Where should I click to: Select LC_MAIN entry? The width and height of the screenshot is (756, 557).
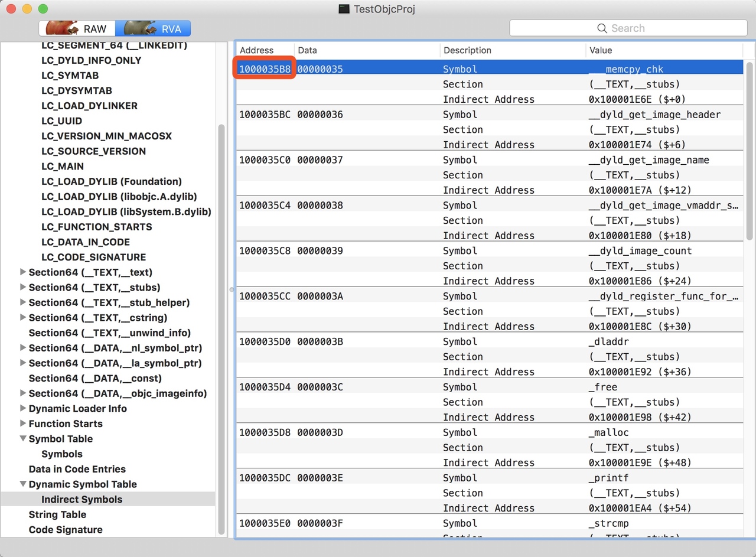coord(63,167)
